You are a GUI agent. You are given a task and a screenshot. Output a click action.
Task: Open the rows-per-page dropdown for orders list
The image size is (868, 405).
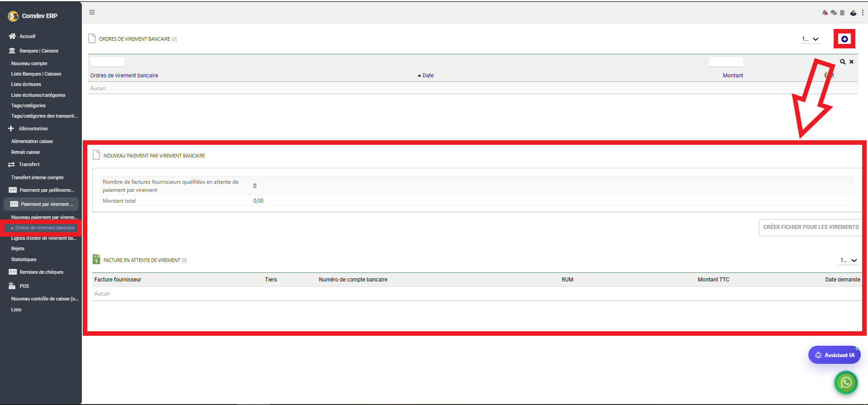click(x=811, y=39)
